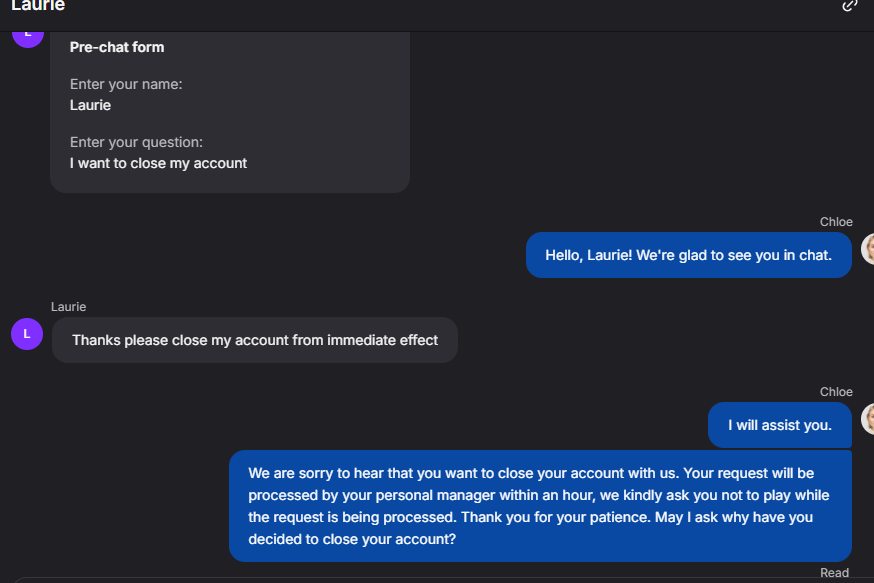Click the "Laurie" chat title in the header
The image size is (874, 583).
(38, 6)
